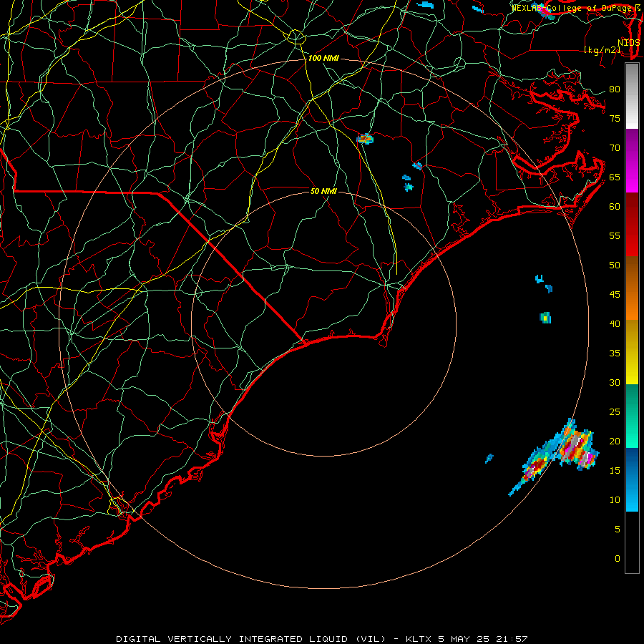Click the 80 value on color scale
Image resolution: width=644 pixels, height=644 pixels.
pos(615,89)
